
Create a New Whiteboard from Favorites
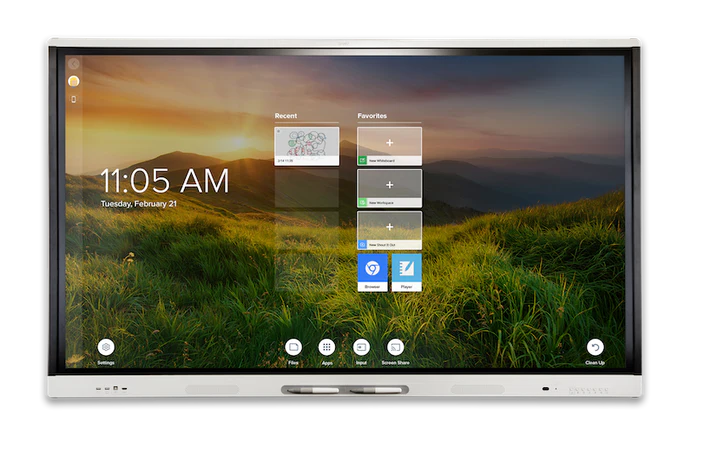(389, 146)
